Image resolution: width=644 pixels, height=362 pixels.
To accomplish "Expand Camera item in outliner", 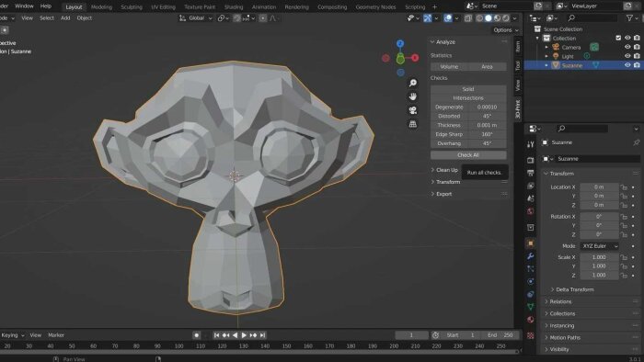I will [x=546, y=47].
